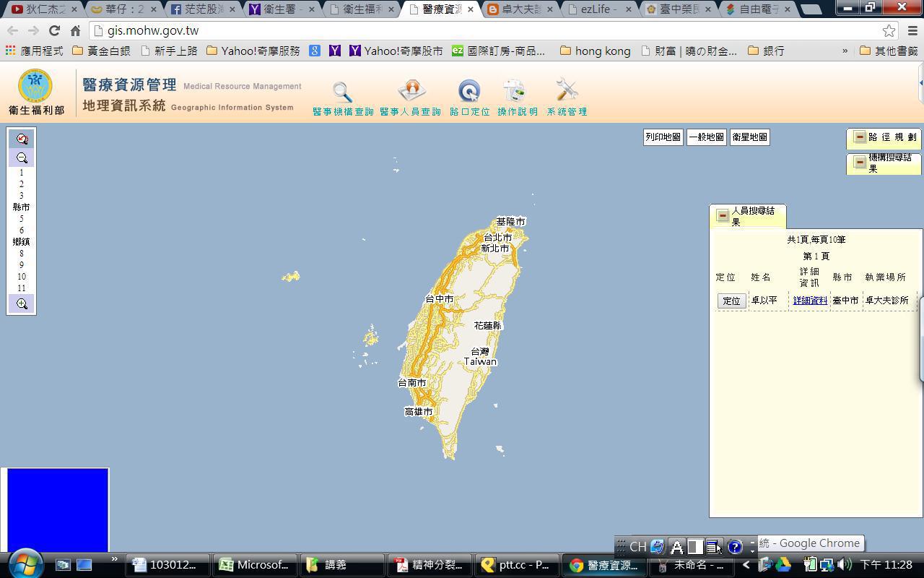Click the 路口定位 intersection locate icon
The width and height of the screenshot is (924, 578).
[469, 92]
